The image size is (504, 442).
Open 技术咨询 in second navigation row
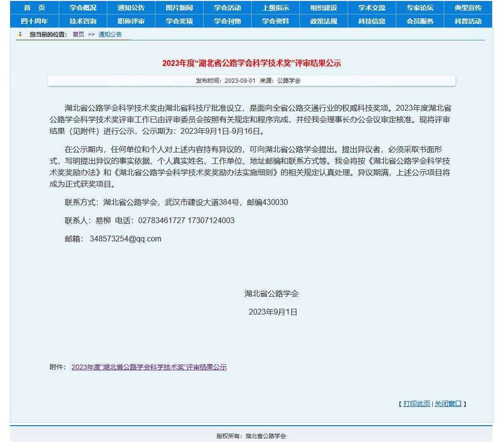coord(83,21)
